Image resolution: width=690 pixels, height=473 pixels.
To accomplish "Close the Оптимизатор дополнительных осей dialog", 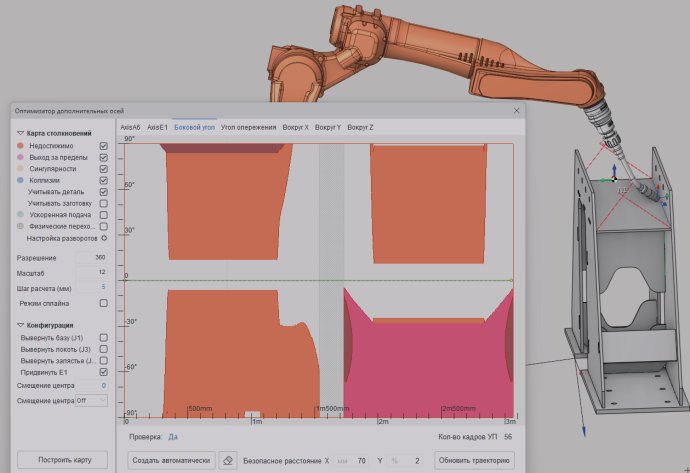I will 516,111.
